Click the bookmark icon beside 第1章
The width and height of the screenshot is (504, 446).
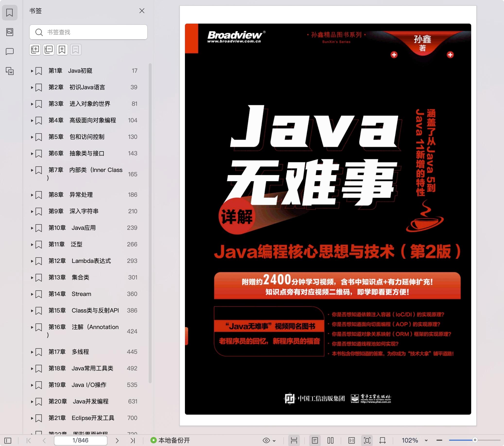(39, 71)
